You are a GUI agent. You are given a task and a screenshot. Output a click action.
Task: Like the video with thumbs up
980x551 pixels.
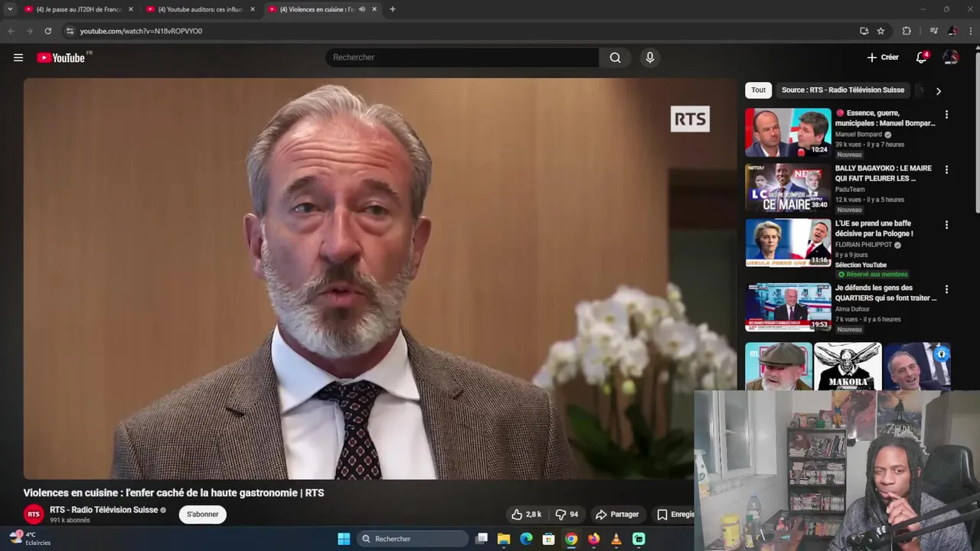(527, 514)
